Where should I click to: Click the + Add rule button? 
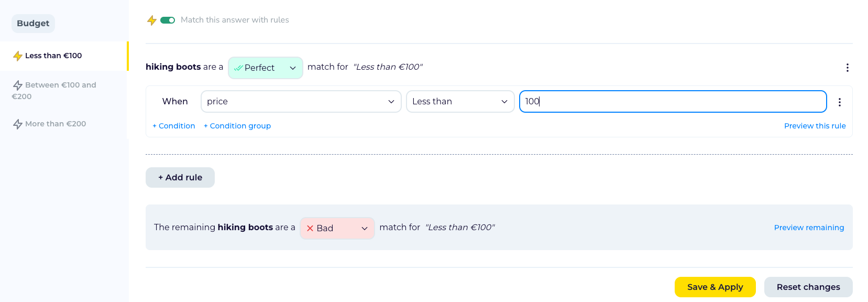[x=180, y=178]
